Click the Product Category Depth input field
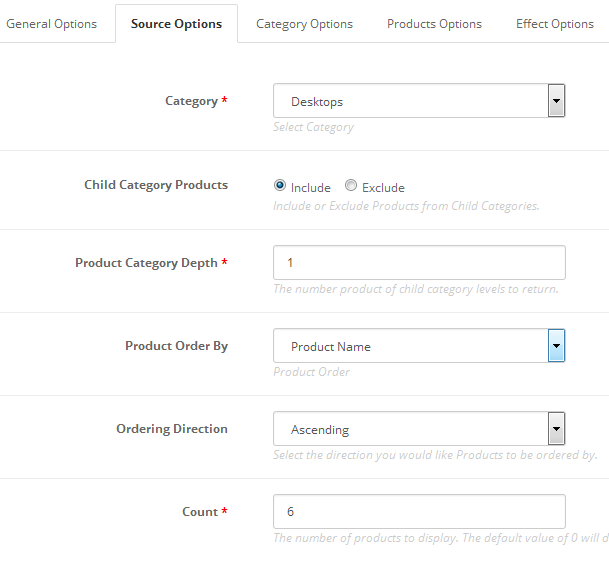The height and width of the screenshot is (572, 609). [419, 263]
